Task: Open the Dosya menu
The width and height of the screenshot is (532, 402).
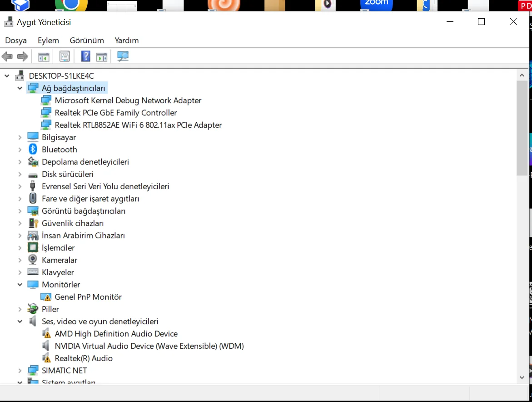Action: [16, 40]
